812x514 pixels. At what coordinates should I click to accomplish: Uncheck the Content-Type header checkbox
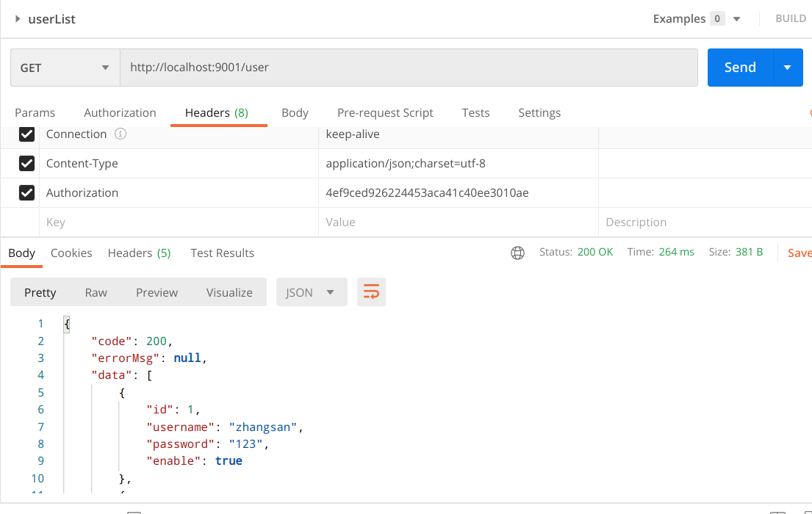pos(27,164)
